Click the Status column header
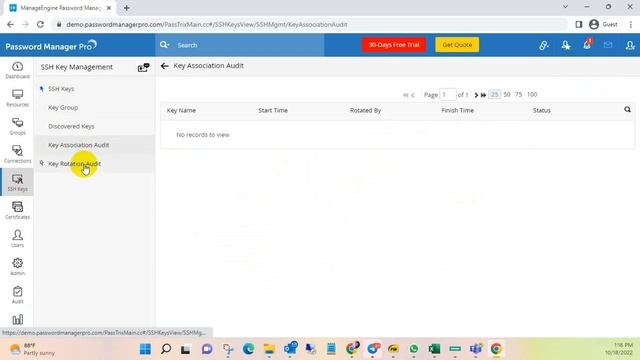The width and height of the screenshot is (640, 360). (x=542, y=110)
